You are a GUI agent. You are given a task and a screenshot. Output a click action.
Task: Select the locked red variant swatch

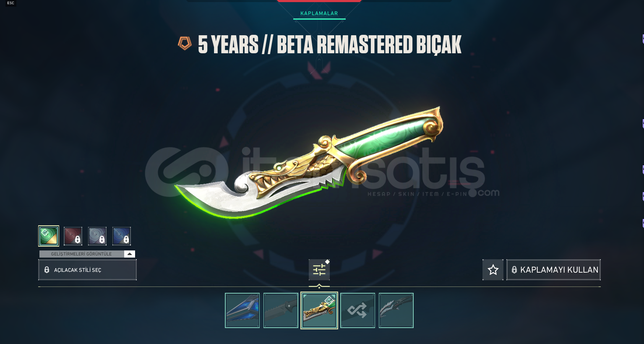(x=73, y=236)
